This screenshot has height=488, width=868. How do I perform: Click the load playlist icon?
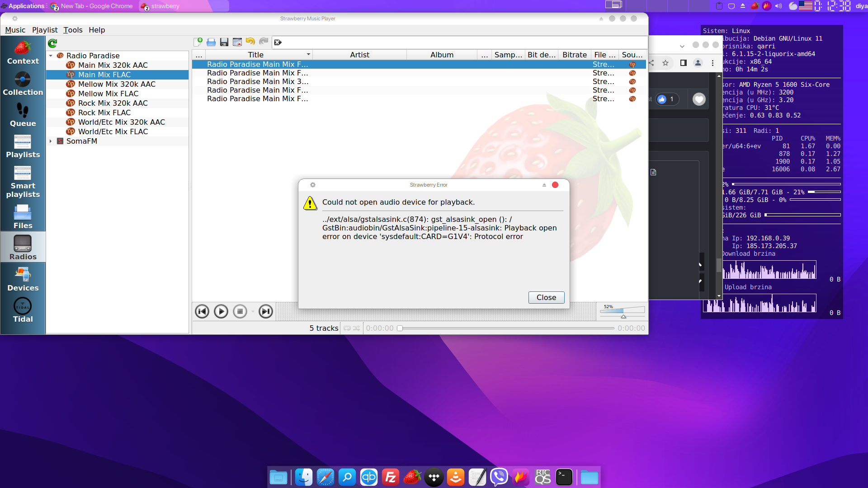pos(211,42)
